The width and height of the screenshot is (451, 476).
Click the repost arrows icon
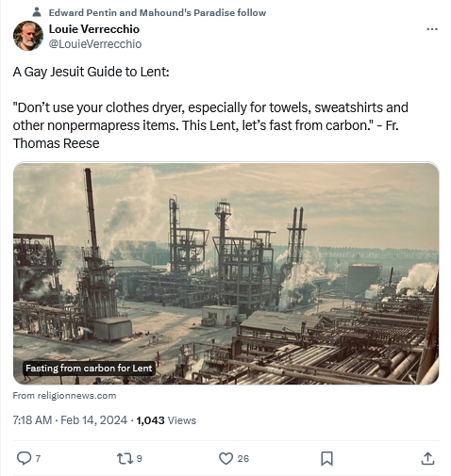click(125, 458)
